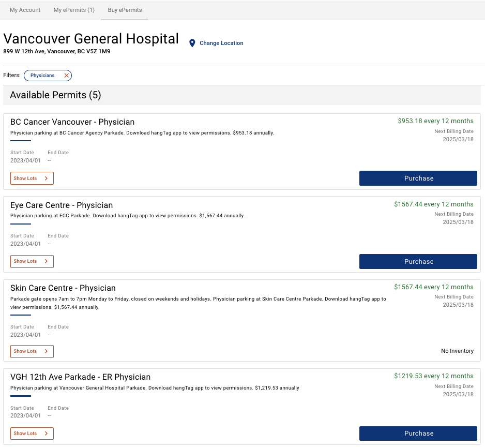Click the Change Location link
The width and height of the screenshot is (485, 448).
tap(221, 43)
